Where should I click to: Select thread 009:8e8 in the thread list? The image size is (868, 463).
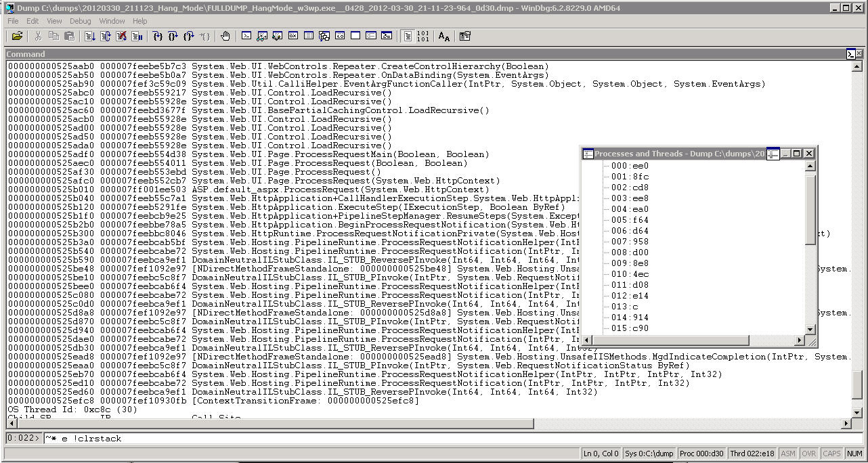click(x=630, y=263)
